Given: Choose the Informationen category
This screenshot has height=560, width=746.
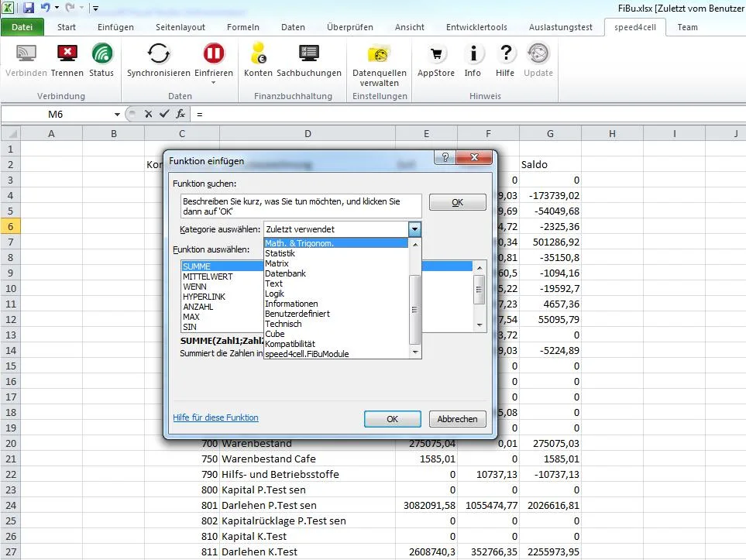Looking at the screenshot, I should point(336,304).
